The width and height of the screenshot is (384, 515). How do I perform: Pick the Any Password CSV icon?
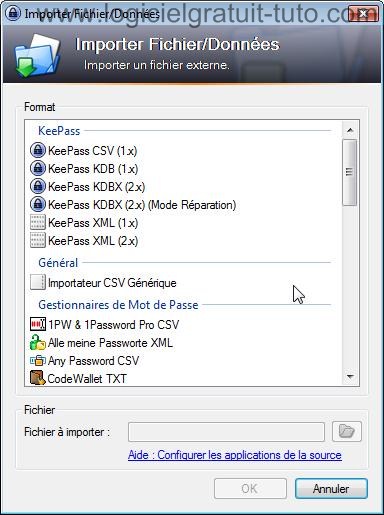click(38, 360)
